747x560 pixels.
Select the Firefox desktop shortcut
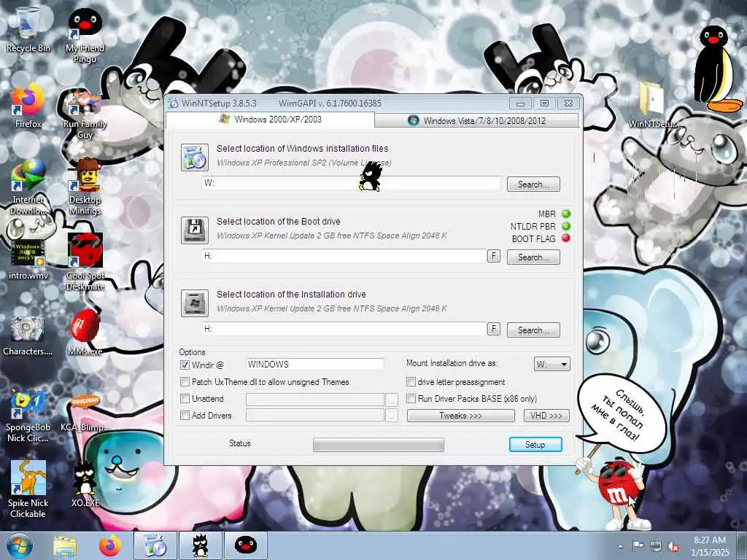tap(28, 105)
